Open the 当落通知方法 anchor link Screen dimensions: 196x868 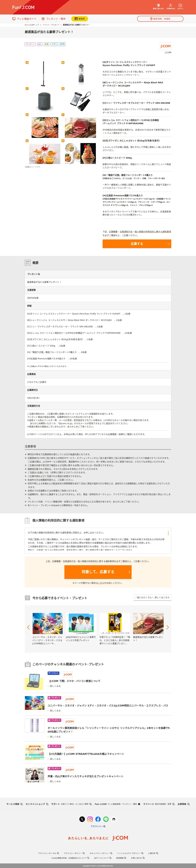(126, 232)
